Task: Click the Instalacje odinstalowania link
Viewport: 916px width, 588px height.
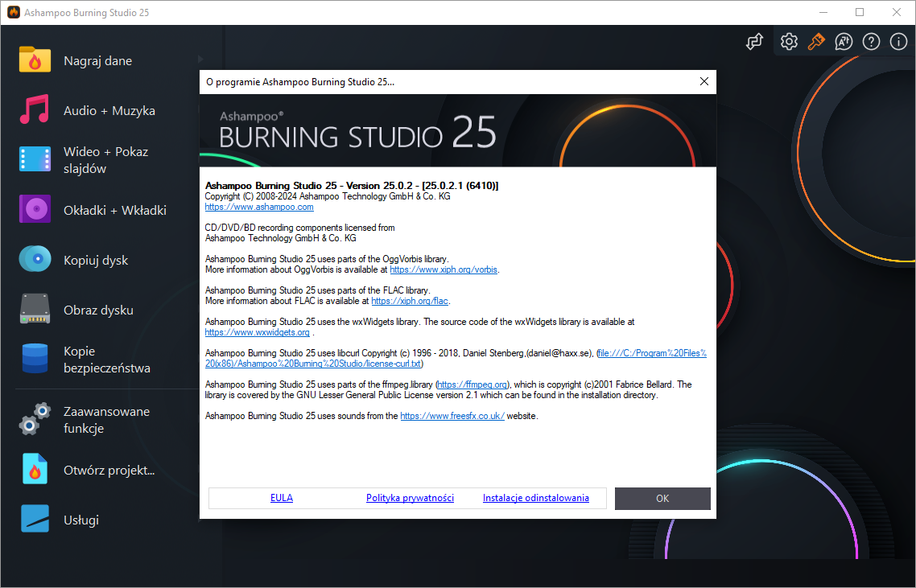Action: pyautogui.click(x=536, y=498)
